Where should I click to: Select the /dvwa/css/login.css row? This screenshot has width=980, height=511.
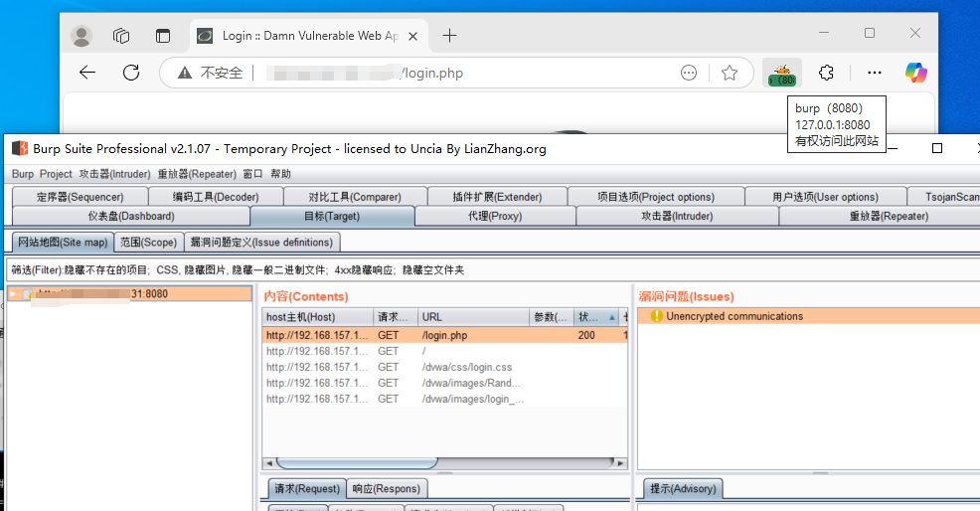(x=444, y=367)
